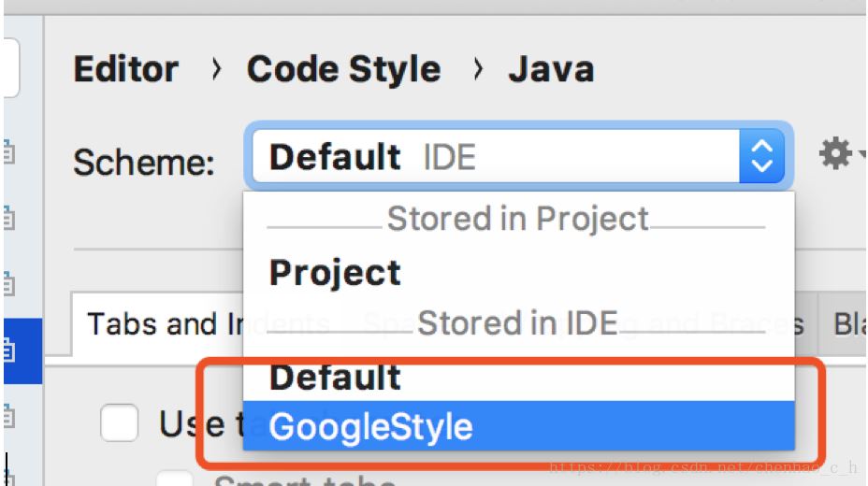Click the Code Style breadcrumb

(x=343, y=70)
